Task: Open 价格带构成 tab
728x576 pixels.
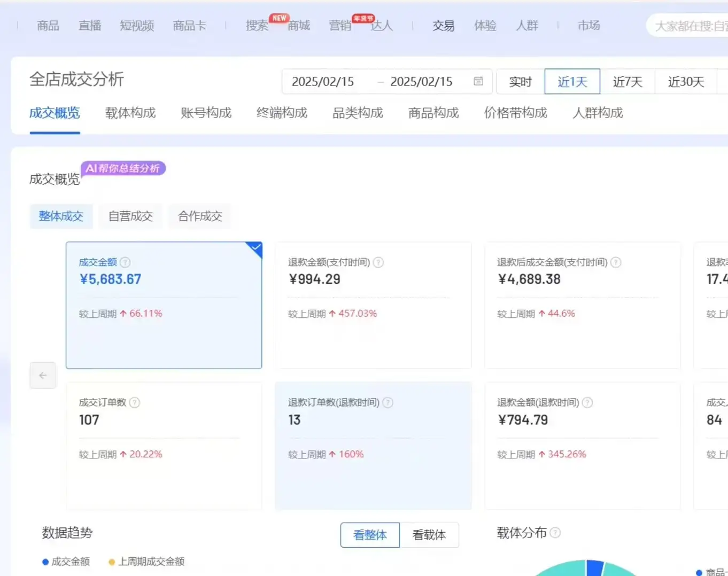Action: (x=515, y=113)
